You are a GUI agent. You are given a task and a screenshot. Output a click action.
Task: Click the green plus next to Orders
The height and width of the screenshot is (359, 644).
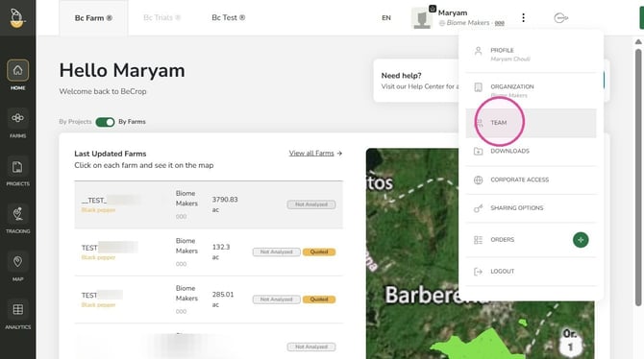tap(581, 240)
